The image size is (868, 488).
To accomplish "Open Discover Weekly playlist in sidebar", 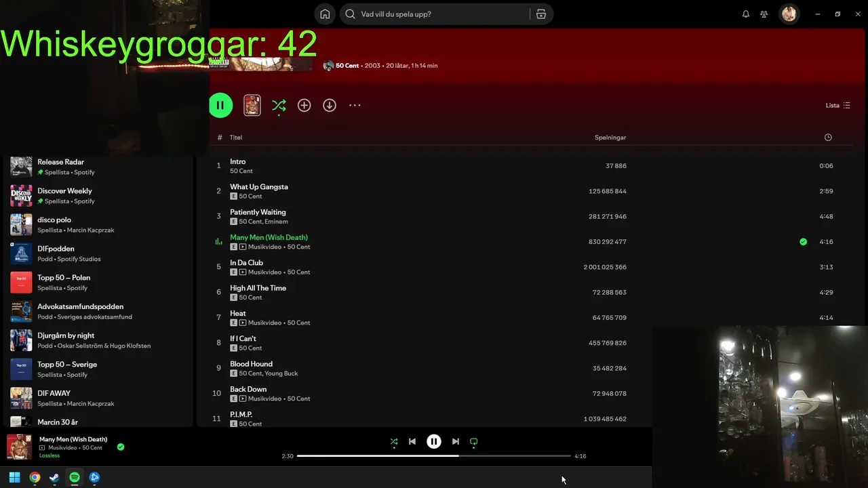I will coord(100,196).
